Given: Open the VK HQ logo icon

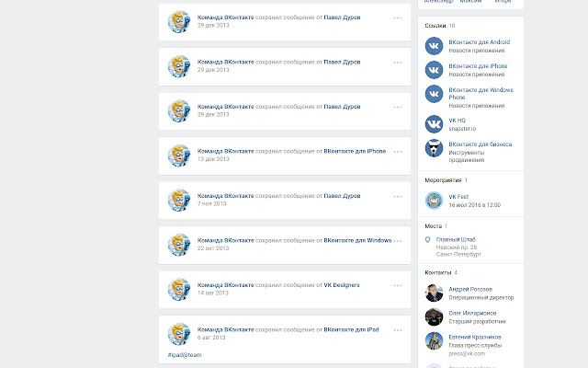Looking at the screenshot, I should [x=434, y=124].
